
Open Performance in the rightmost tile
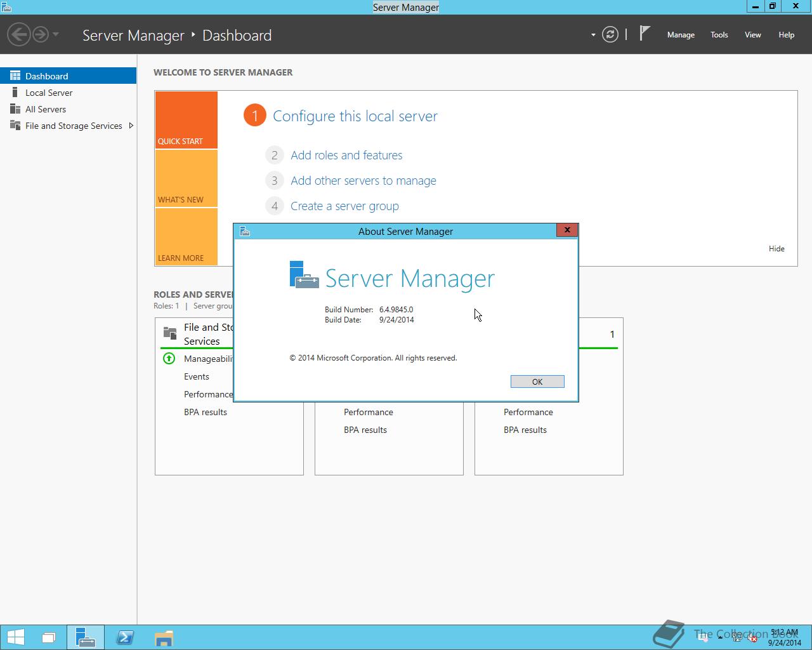pos(528,412)
